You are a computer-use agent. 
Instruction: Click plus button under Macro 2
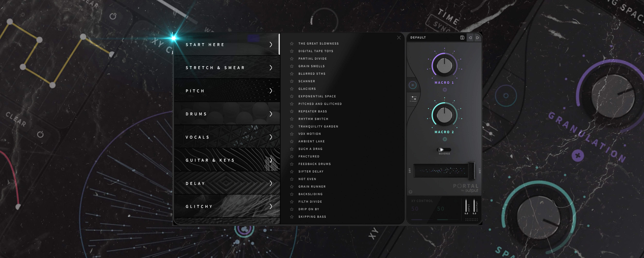(445, 139)
